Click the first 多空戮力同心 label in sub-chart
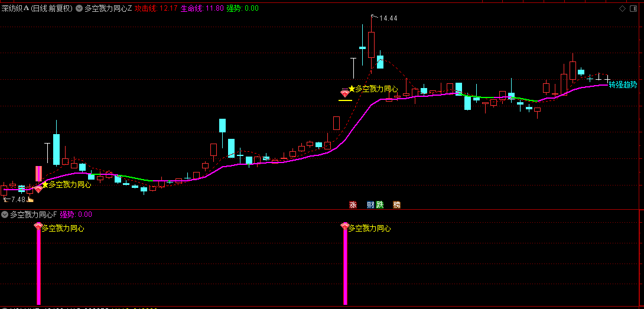 (x=63, y=229)
